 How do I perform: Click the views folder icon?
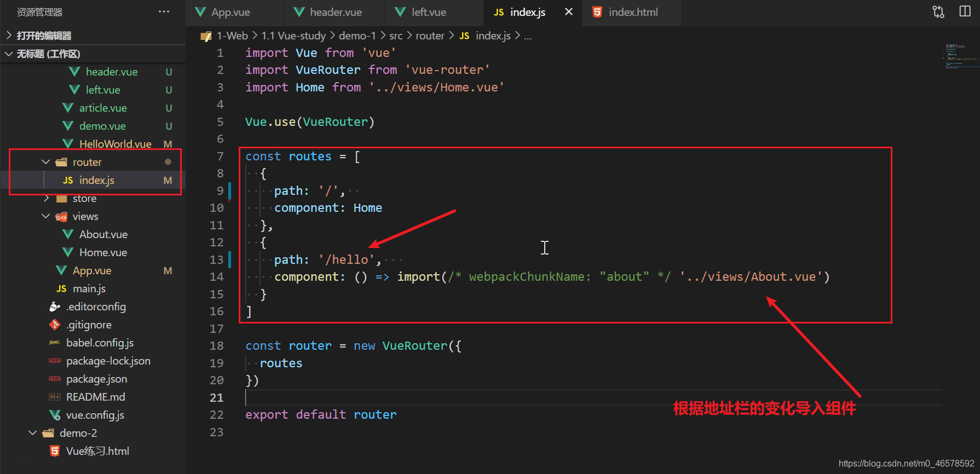click(61, 216)
